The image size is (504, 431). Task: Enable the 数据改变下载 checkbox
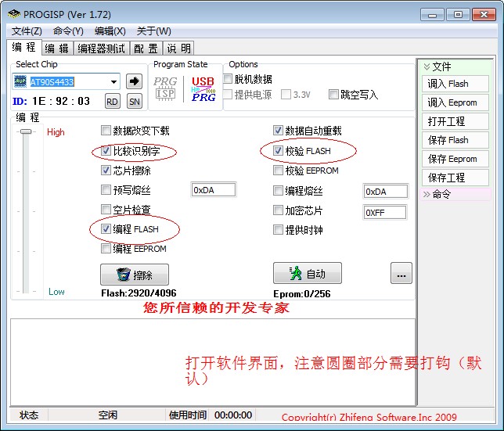tap(106, 130)
